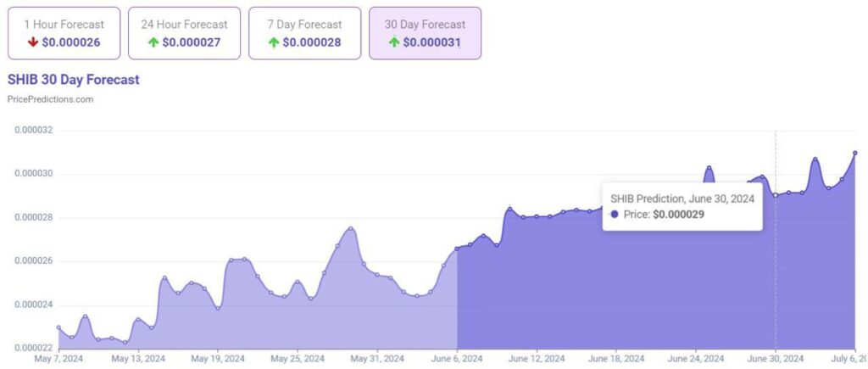
Task: Click the chart peak point near June 25
Action: (x=709, y=168)
